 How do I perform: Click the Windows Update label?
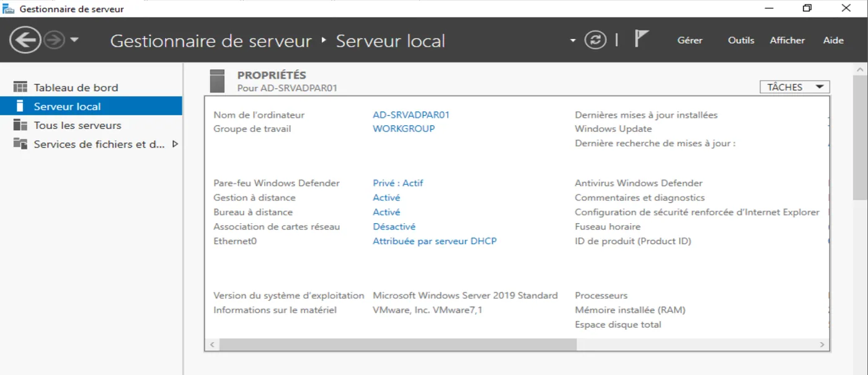[x=613, y=129]
